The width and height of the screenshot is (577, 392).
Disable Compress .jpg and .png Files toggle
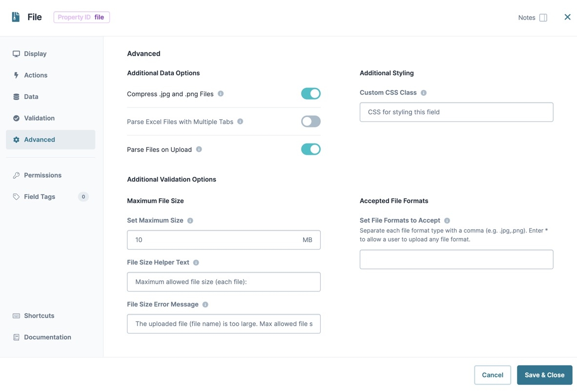(311, 94)
